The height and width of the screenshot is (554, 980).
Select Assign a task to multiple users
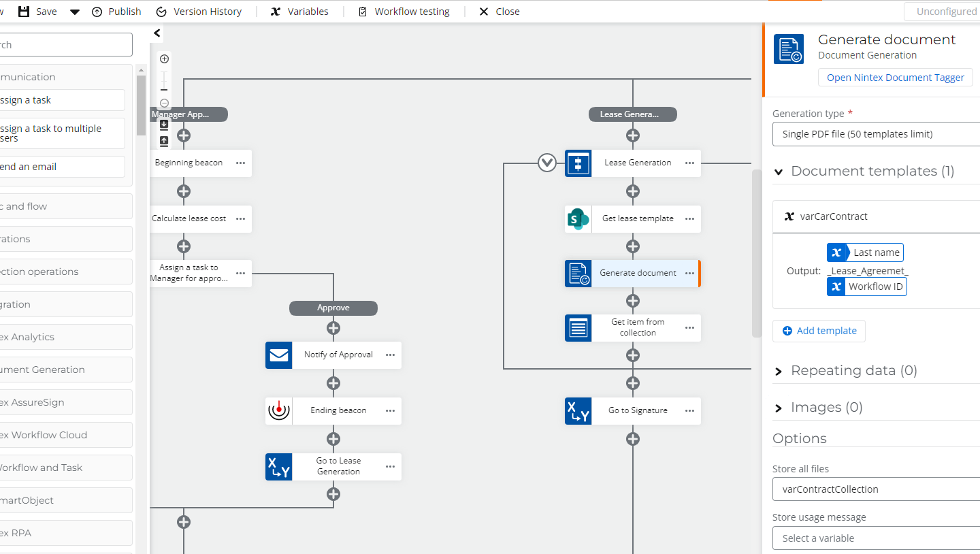click(63, 133)
